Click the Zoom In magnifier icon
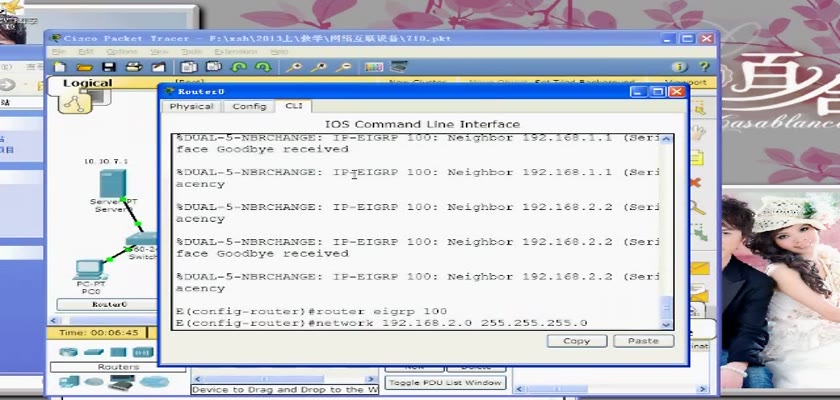The width and height of the screenshot is (840, 400). coord(294,67)
